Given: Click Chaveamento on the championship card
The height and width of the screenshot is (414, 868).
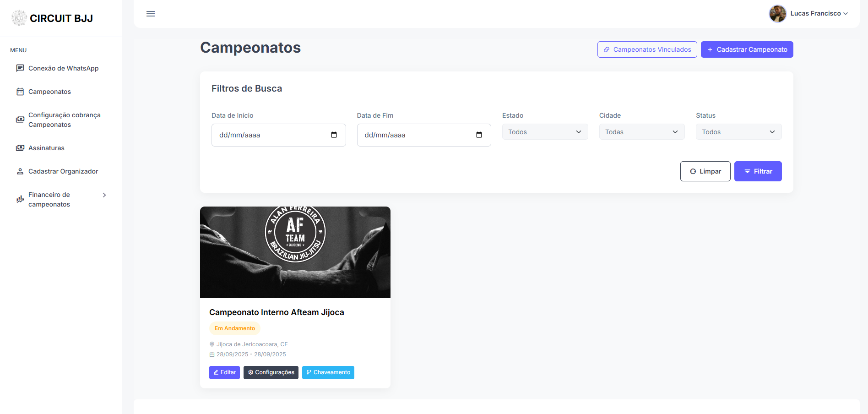Looking at the screenshot, I should pyautogui.click(x=328, y=373).
